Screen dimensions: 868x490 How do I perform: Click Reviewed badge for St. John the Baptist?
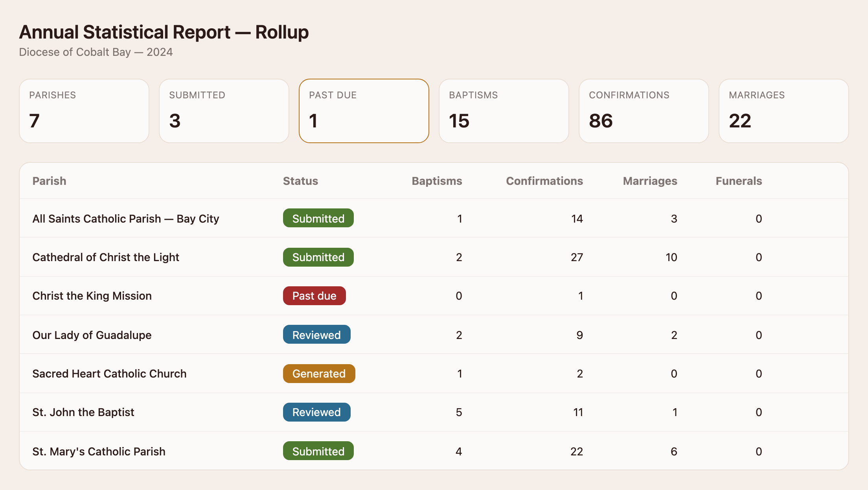click(x=317, y=412)
